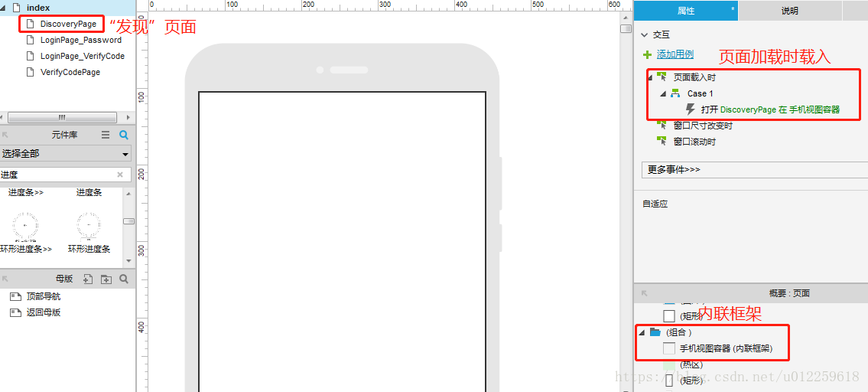
Task: Click the green plus add case icon
Action: pos(646,54)
